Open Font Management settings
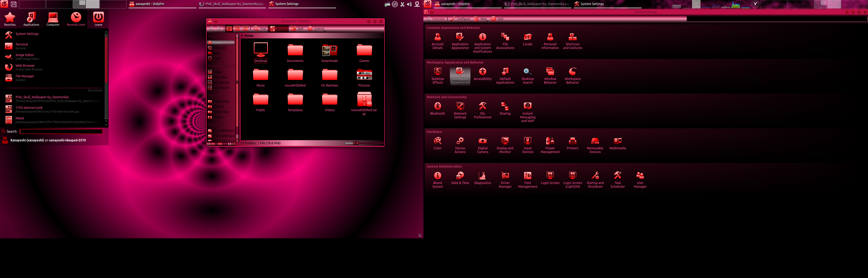 (x=527, y=180)
